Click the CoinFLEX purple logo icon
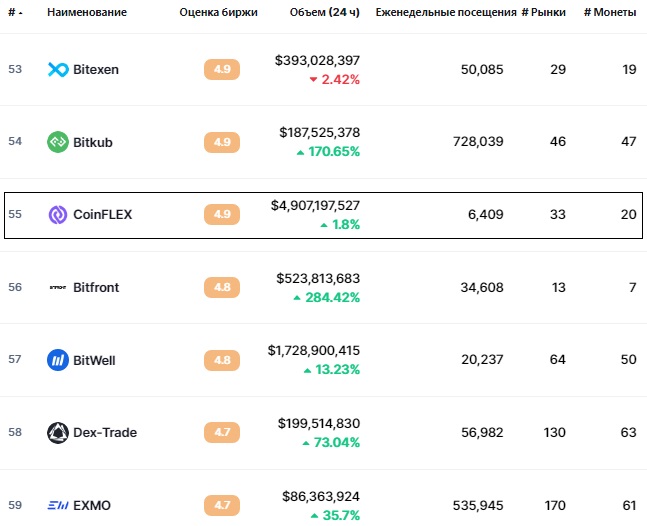Image resolution: width=647 pixels, height=526 pixels. point(58,215)
